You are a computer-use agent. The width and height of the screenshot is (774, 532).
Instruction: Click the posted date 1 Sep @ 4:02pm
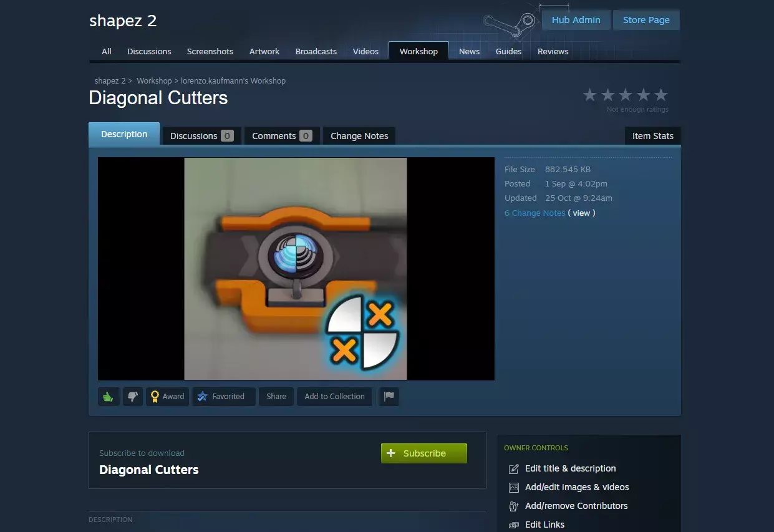(576, 183)
